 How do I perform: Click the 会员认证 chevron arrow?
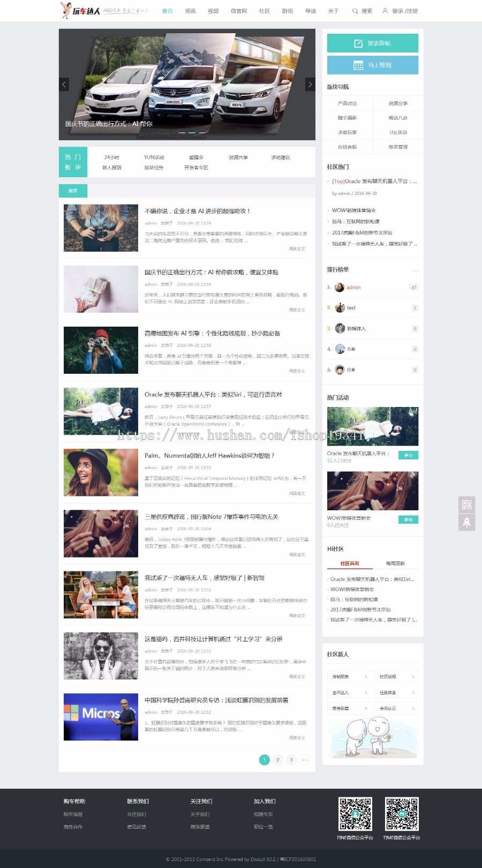pos(413,708)
